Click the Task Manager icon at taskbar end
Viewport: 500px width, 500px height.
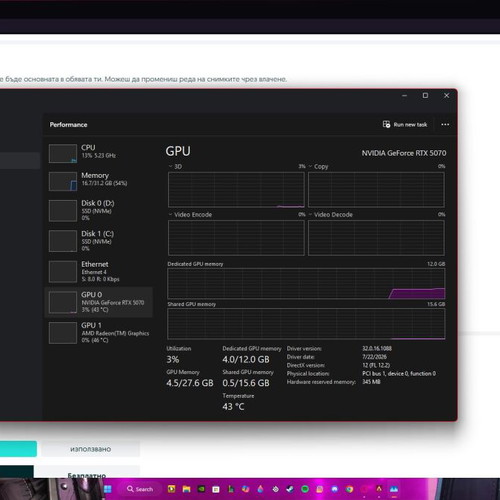coord(394,489)
